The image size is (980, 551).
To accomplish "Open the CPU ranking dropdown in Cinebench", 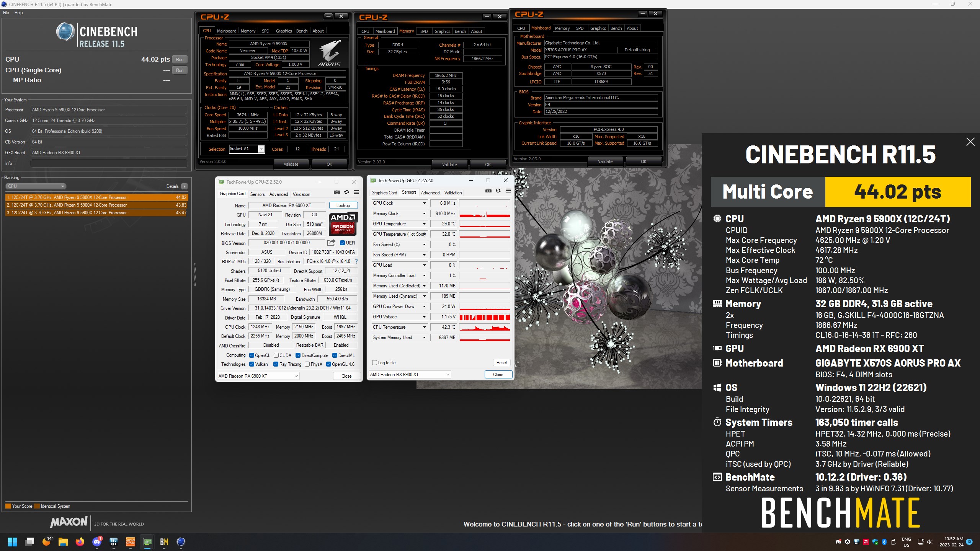I will point(36,186).
